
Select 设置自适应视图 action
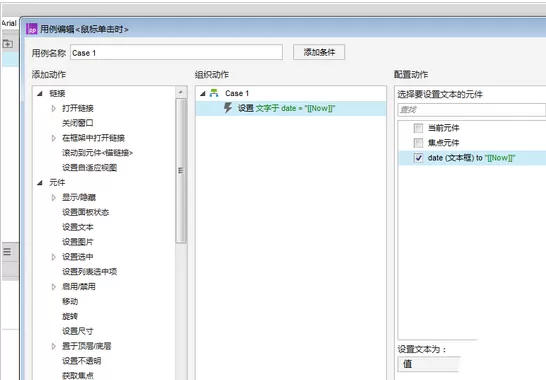(89, 168)
